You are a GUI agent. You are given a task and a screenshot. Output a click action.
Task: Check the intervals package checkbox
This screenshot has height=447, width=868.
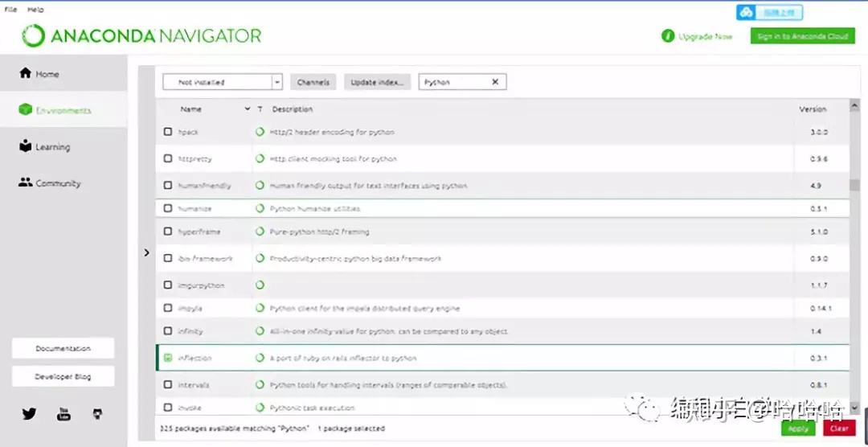[168, 384]
